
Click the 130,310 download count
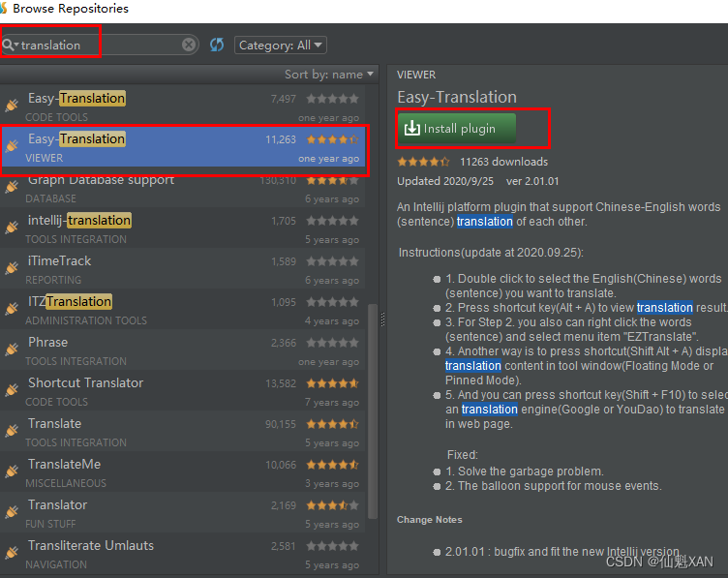278,181
